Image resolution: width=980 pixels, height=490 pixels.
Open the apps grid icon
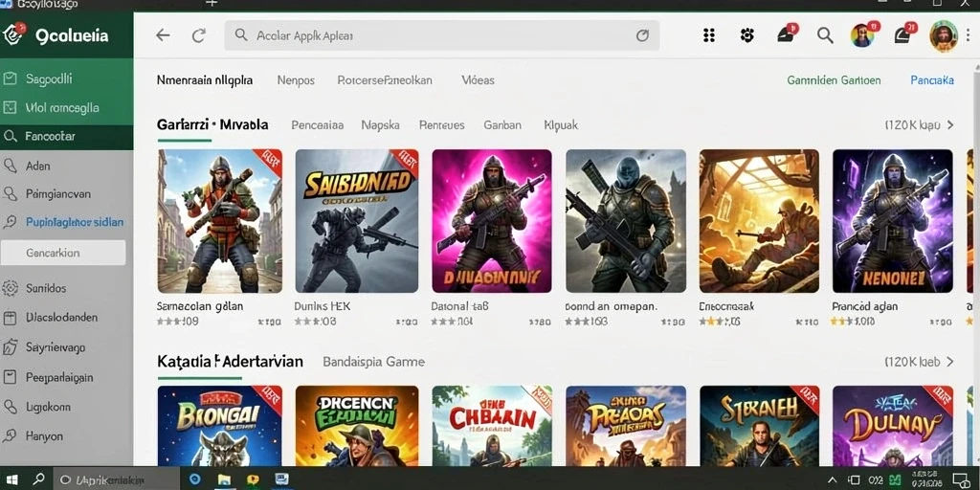pyautogui.click(x=709, y=35)
